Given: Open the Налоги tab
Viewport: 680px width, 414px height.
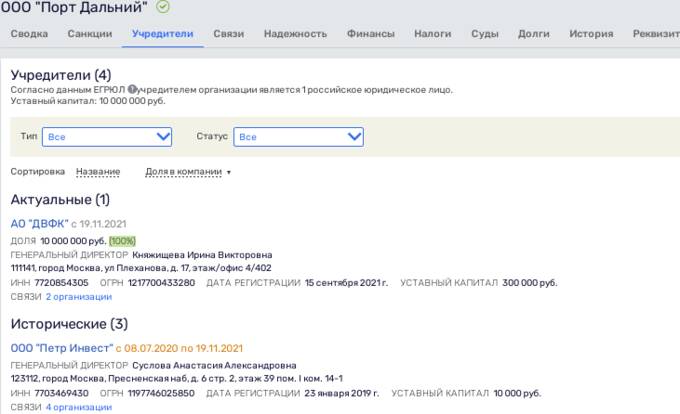Looking at the screenshot, I should 432,34.
